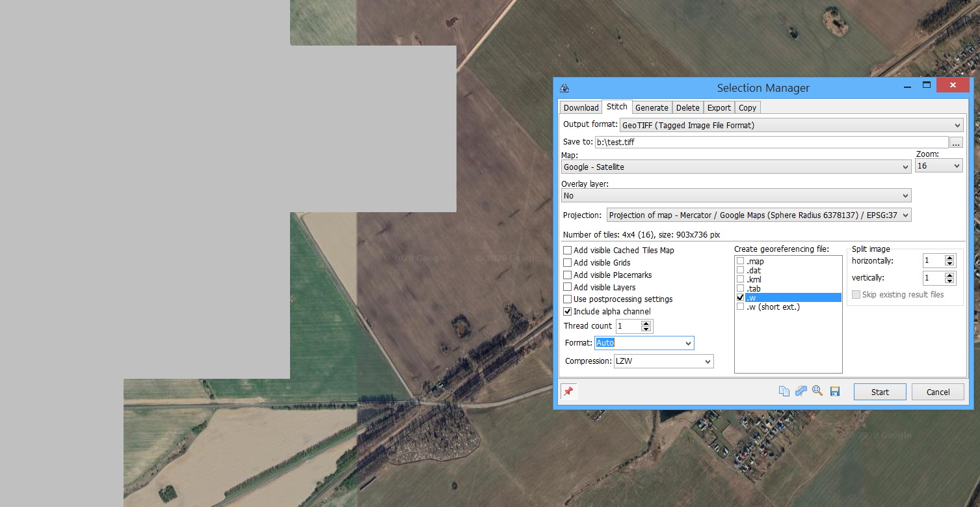Click the copy pages icon beside Start
The image size is (980, 507).
click(784, 391)
